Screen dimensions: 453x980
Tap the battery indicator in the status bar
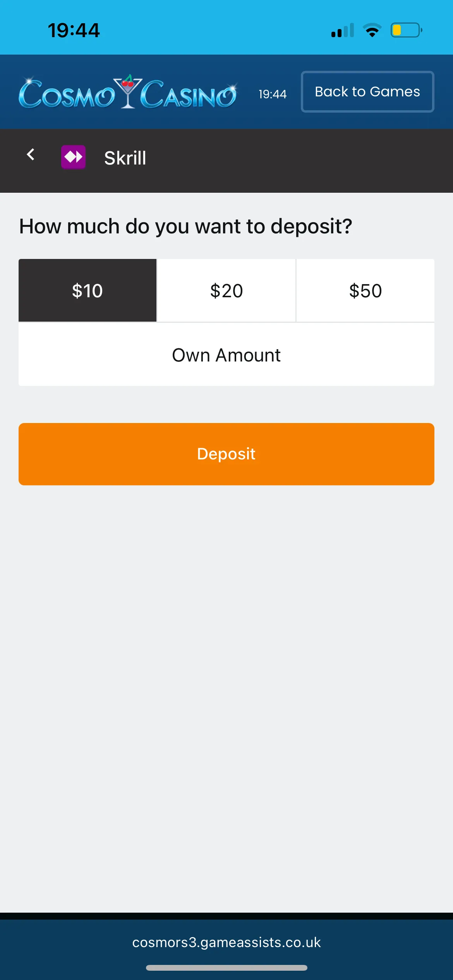click(x=406, y=30)
